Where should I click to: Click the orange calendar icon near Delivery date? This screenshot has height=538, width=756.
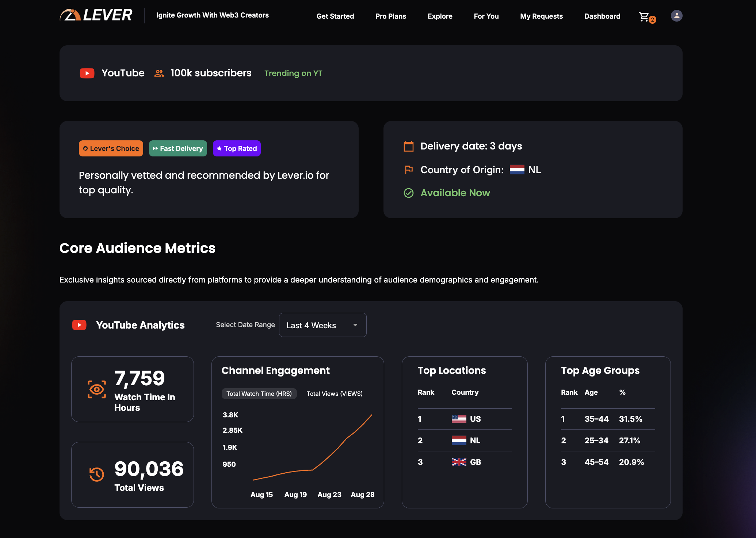coord(409,146)
